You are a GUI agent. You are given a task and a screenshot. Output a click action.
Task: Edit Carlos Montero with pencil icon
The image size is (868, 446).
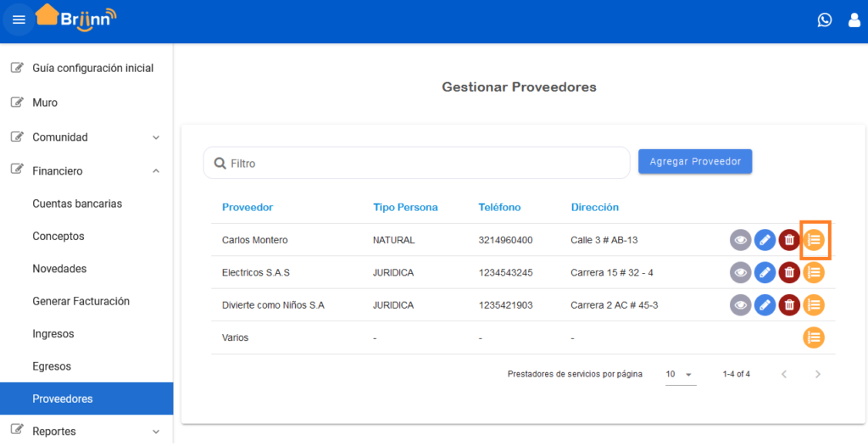tap(765, 240)
